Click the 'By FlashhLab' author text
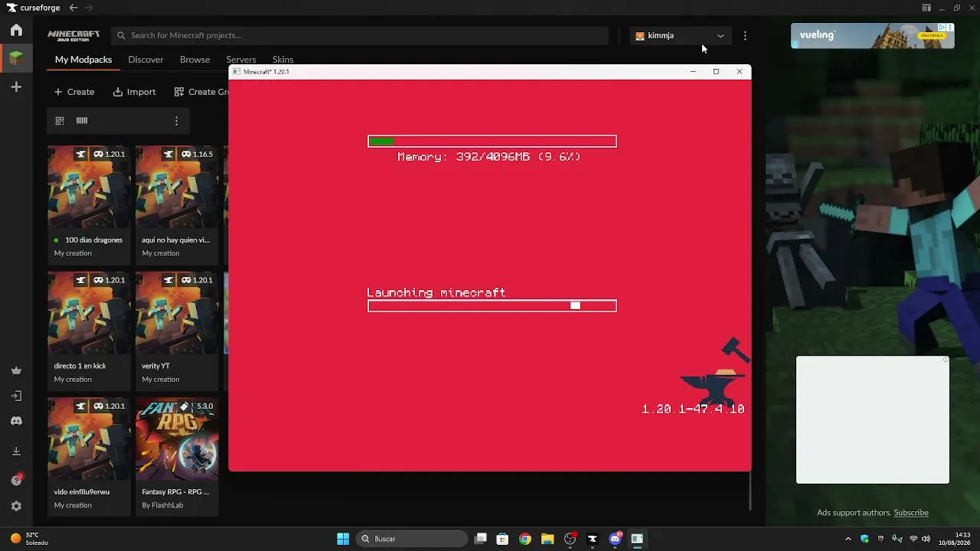 pyautogui.click(x=162, y=505)
